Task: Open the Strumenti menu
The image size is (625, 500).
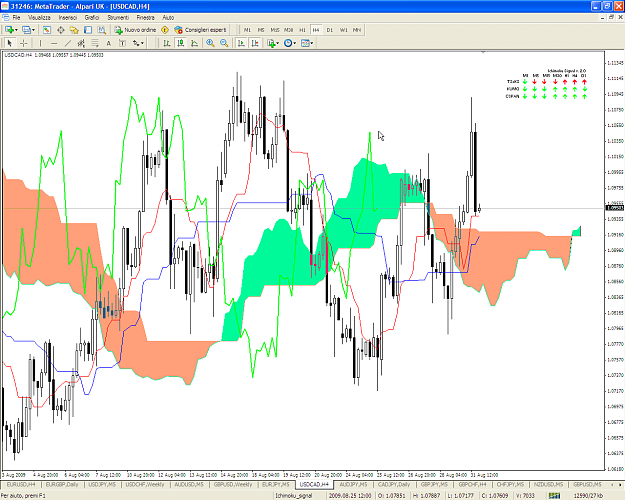Action: pyautogui.click(x=118, y=18)
